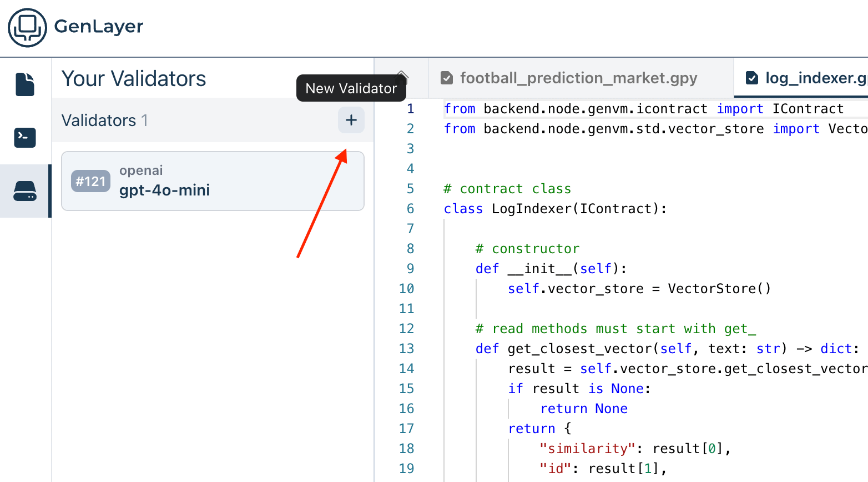Open the Run and Debug terminal icon
This screenshot has height=482, width=868.
coord(25,137)
